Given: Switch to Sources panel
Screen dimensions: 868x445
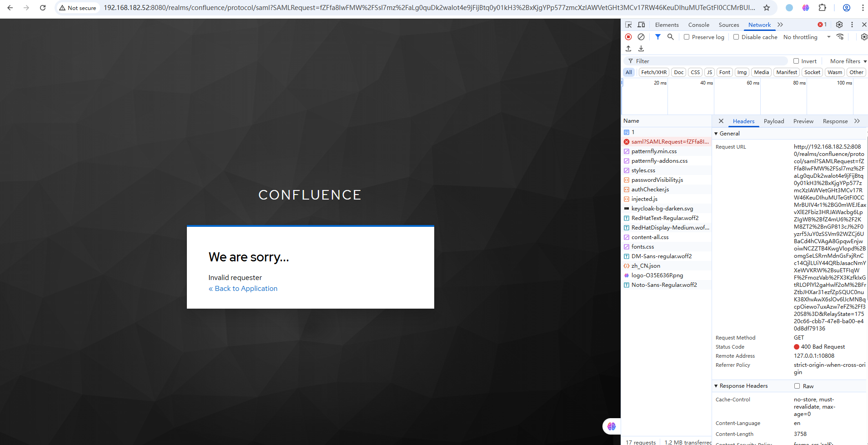Looking at the screenshot, I should (x=729, y=25).
